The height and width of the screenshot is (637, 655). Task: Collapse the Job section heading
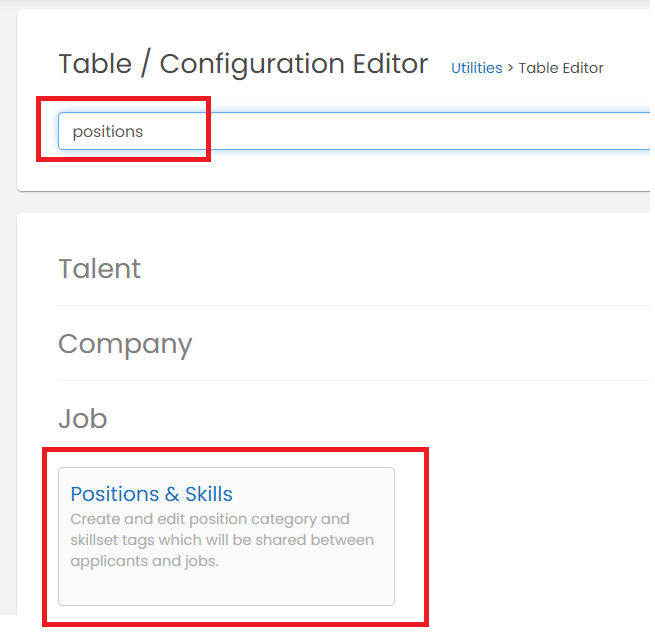tap(83, 418)
